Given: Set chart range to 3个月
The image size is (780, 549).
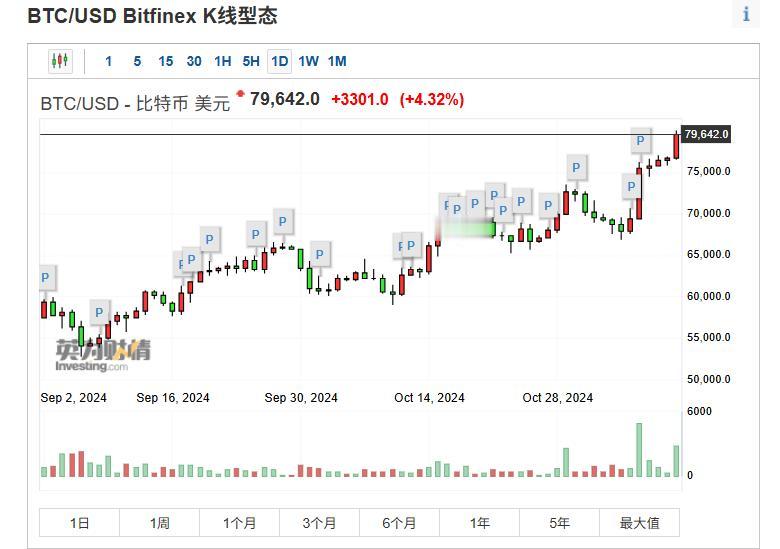Looking at the screenshot, I should 319,523.
